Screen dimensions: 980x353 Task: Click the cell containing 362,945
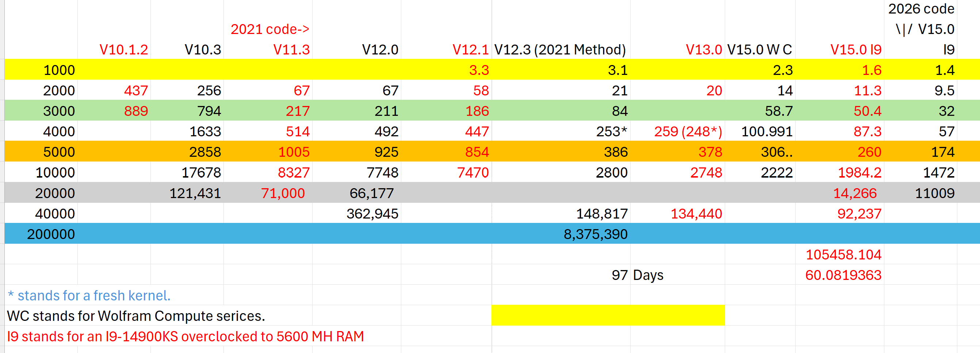pyautogui.click(x=356, y=214)
